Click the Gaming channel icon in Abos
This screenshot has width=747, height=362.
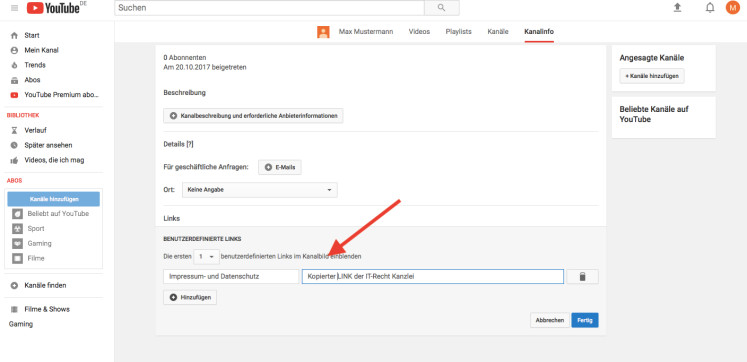tap(18, 243)
